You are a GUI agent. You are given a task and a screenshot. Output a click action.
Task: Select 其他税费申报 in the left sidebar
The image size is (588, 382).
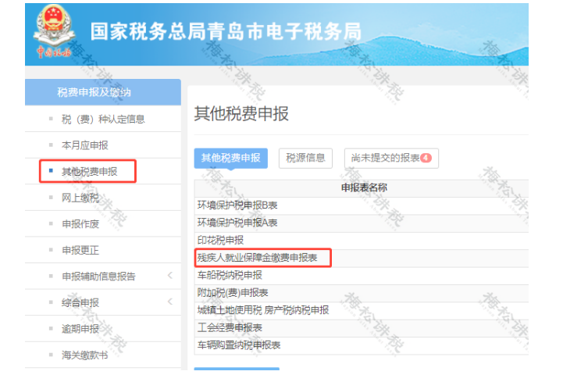point(89,172)
